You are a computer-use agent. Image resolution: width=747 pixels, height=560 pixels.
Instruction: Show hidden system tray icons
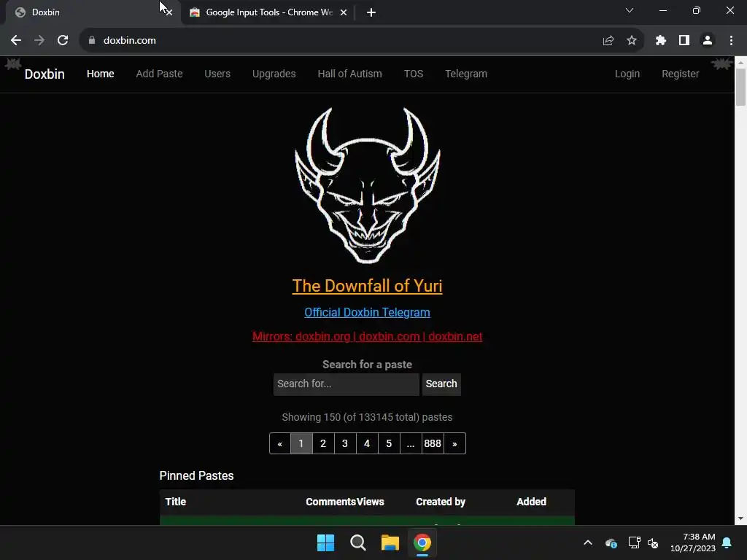[x=588, y=542]
